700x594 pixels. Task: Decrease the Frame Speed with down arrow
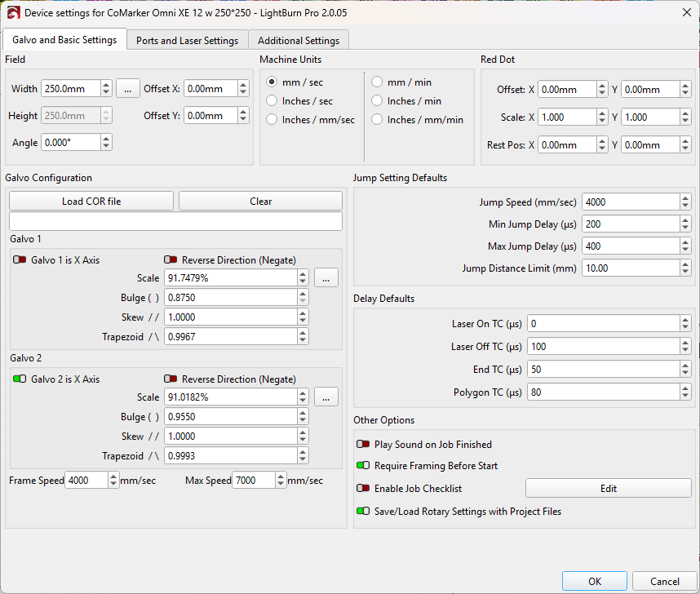tap(113, 485)
